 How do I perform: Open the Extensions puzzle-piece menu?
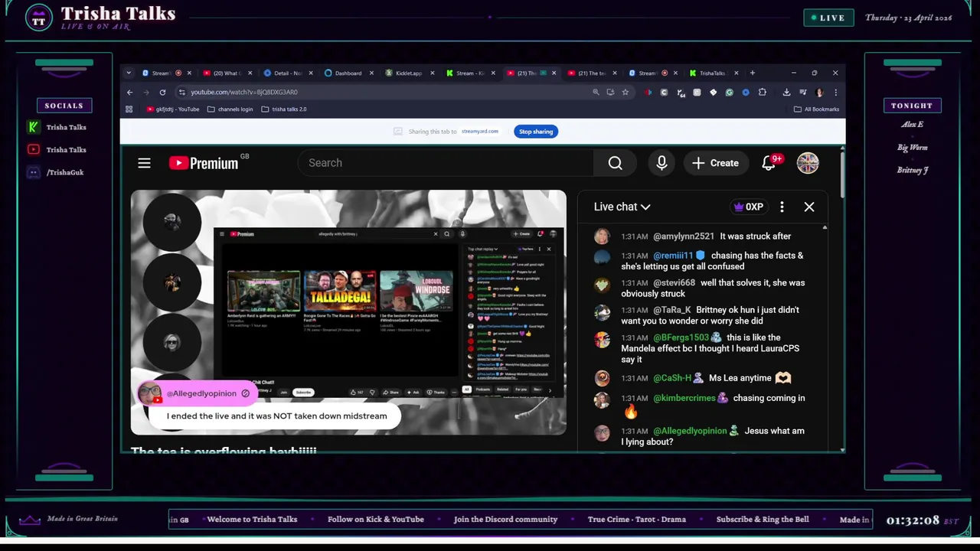[x=762, y=92]
